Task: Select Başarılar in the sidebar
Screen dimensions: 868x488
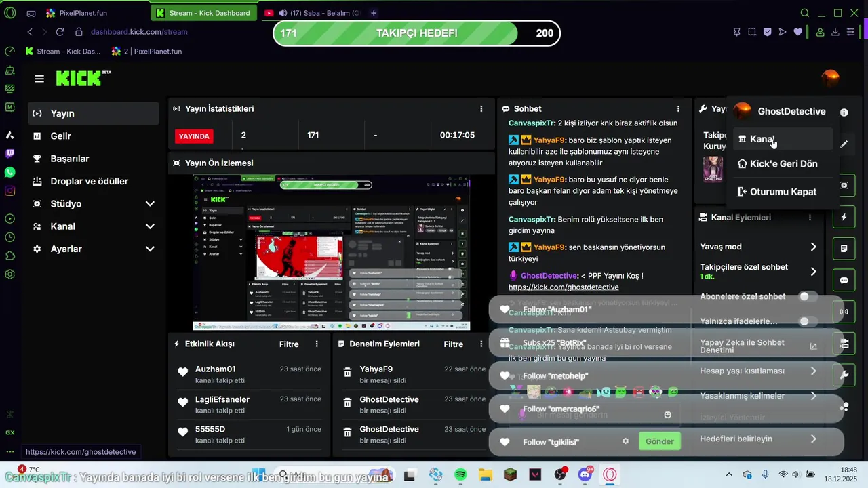Action: point(94,159)
